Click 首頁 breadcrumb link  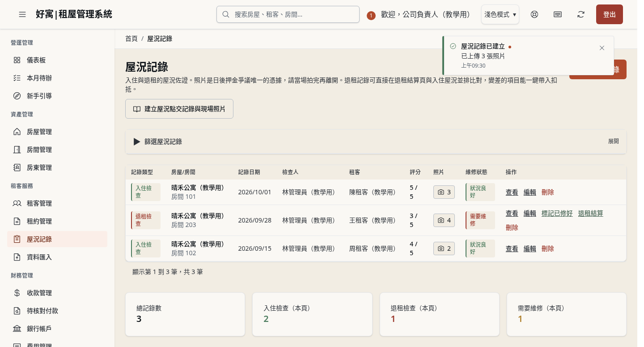(131, 39)
